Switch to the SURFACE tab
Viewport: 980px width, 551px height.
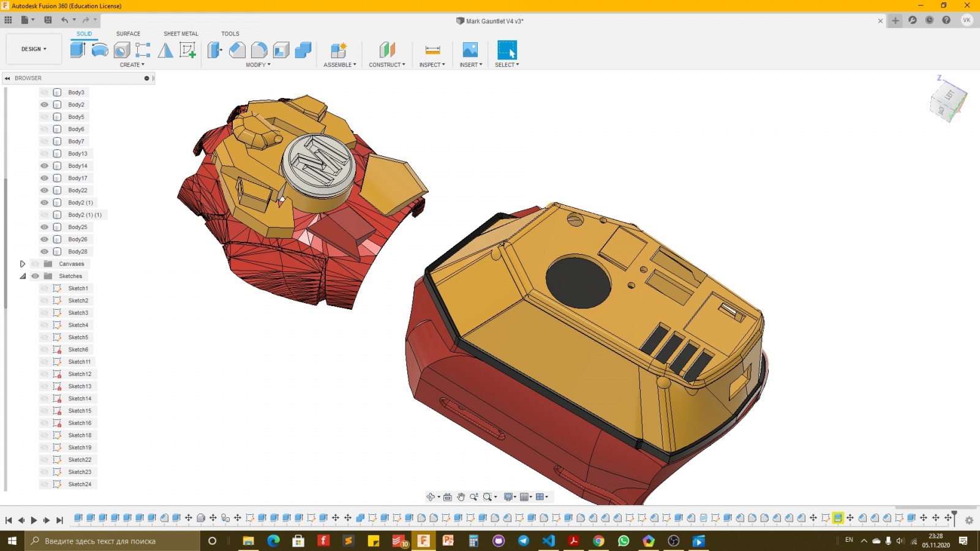(129, 34)
